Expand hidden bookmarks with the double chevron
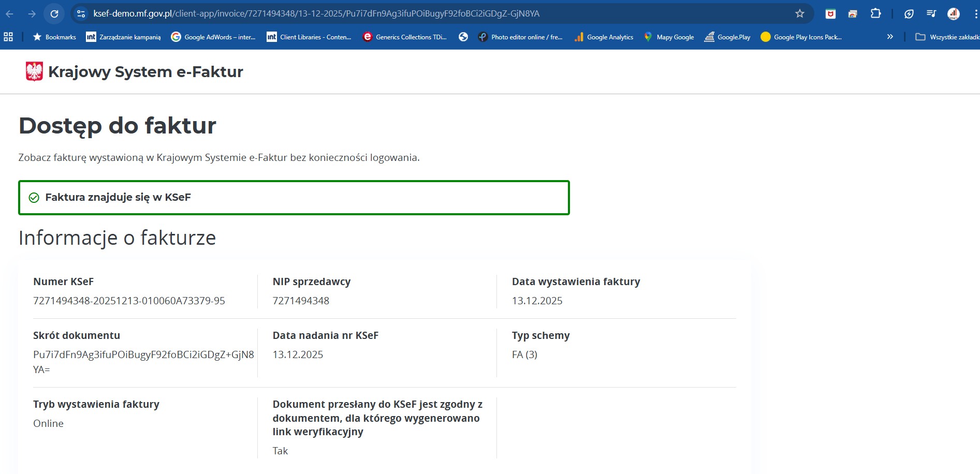980x474 pixels. point(890,37)
